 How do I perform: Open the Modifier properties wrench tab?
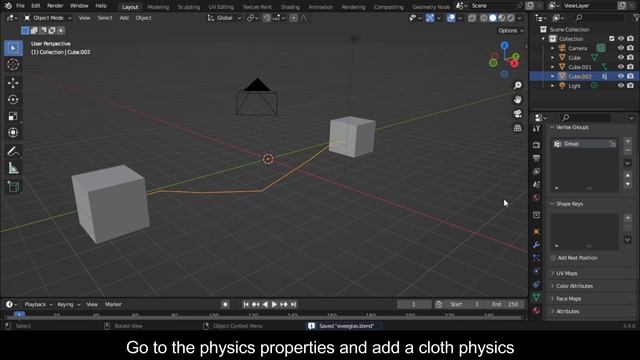(536, 245)
